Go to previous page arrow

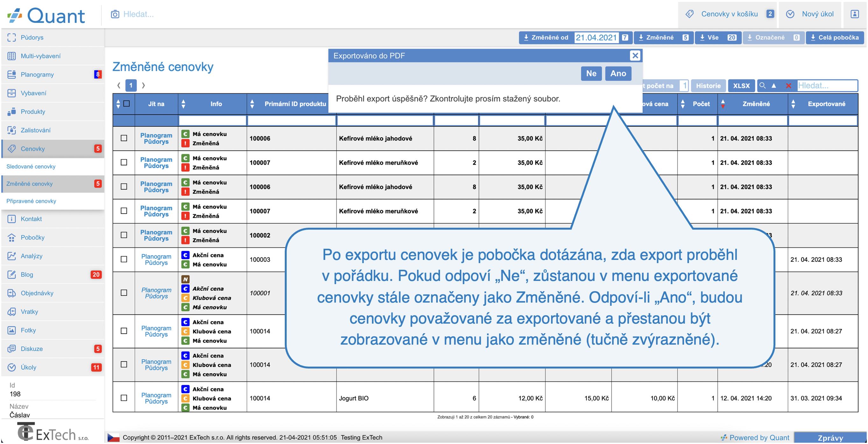click(119, 85)
